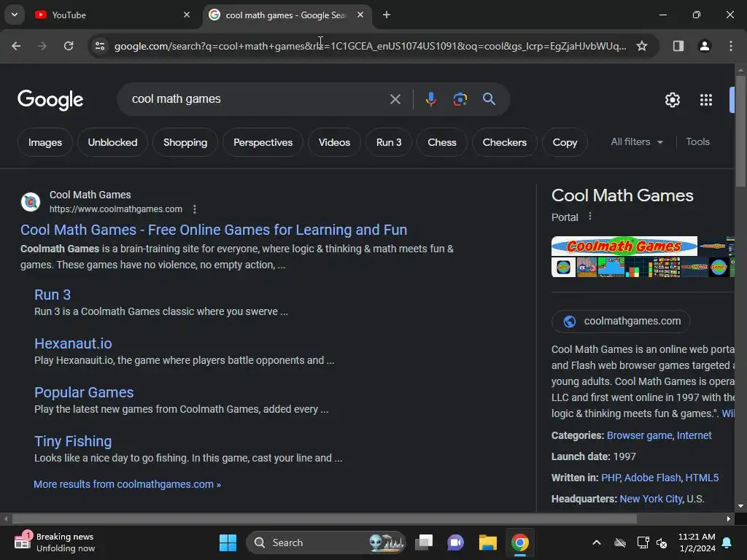747x560 pixels.
Task: Open the Browser game category link
Action: tap(639, 435)
